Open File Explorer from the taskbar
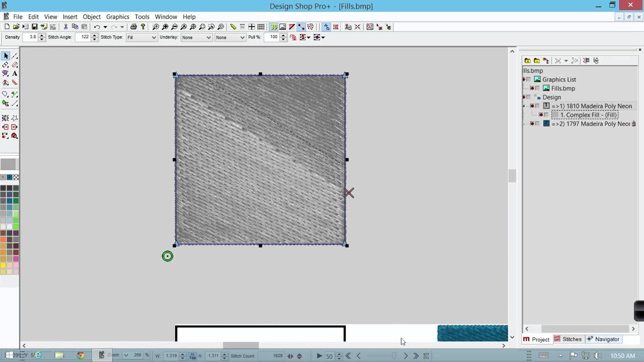Screen dimensions: 644x362 59,355
